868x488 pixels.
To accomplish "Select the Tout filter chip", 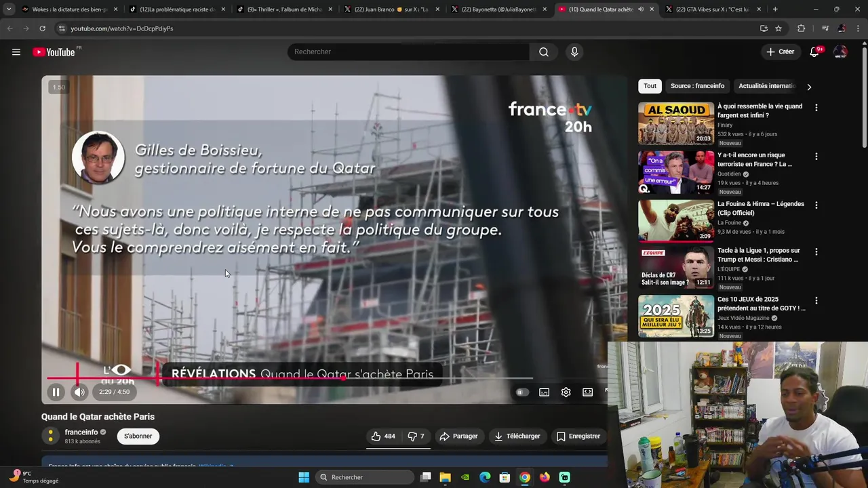I will pos(650,86).
